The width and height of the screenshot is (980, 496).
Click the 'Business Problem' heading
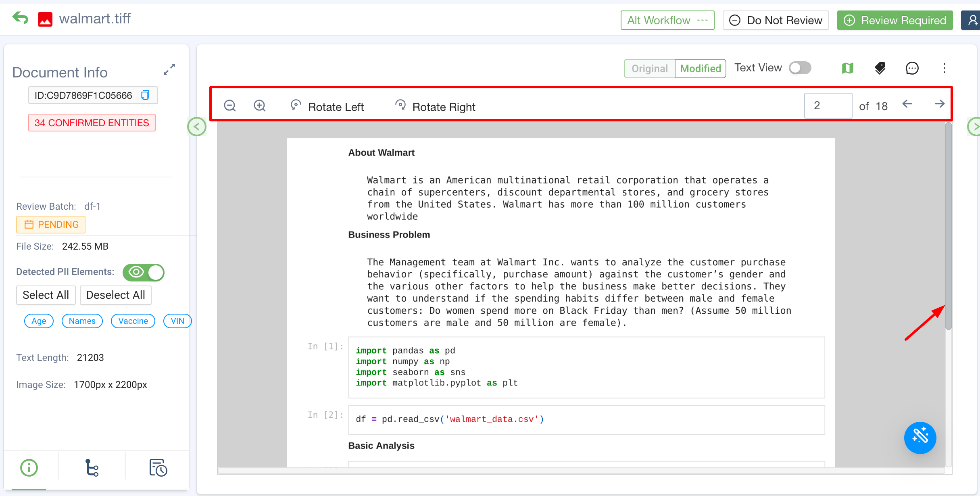(x=389, y=235)
